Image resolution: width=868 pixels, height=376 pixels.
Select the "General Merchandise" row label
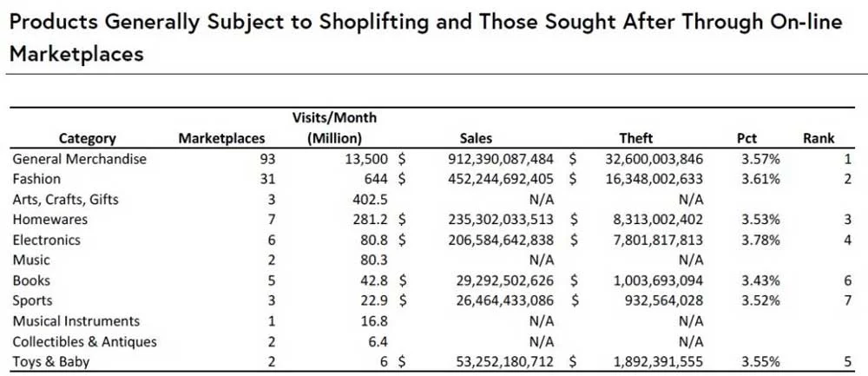(80, 159)
